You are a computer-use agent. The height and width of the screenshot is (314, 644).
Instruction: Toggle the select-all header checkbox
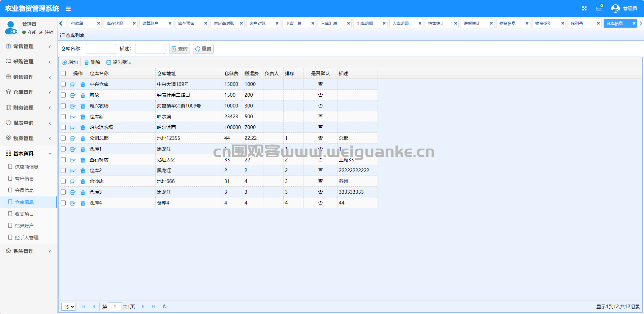tap(63, 73)
